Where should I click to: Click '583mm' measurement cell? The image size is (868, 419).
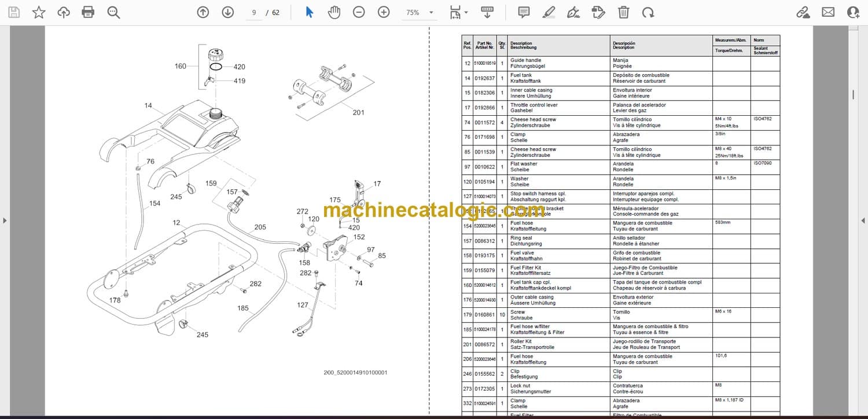[x=723, y=223]
